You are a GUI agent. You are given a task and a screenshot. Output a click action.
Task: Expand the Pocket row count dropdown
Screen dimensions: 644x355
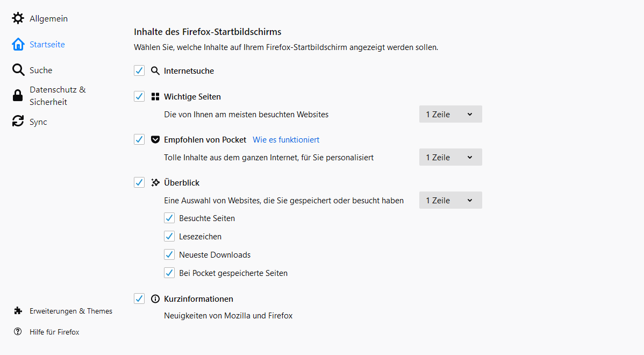point(450,157)
